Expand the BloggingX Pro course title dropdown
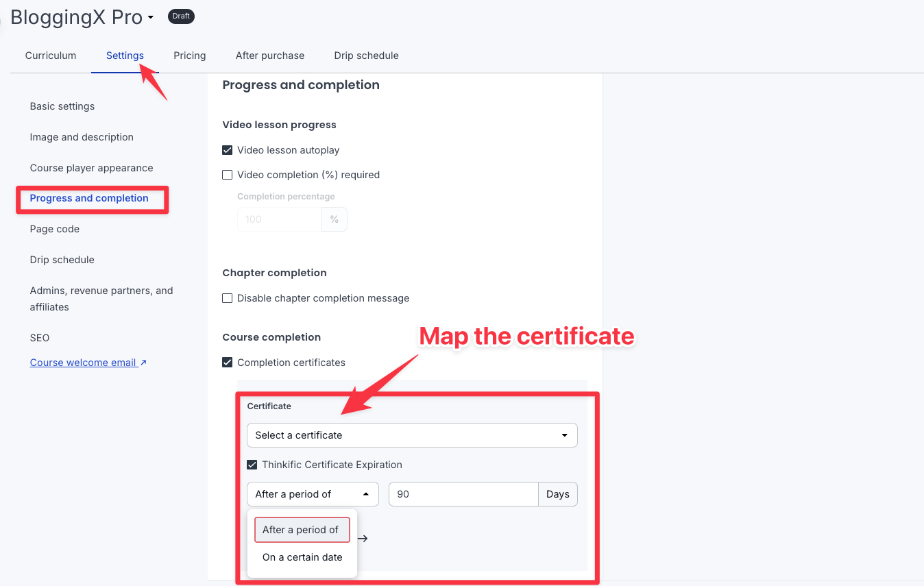 tap(149, 17)
